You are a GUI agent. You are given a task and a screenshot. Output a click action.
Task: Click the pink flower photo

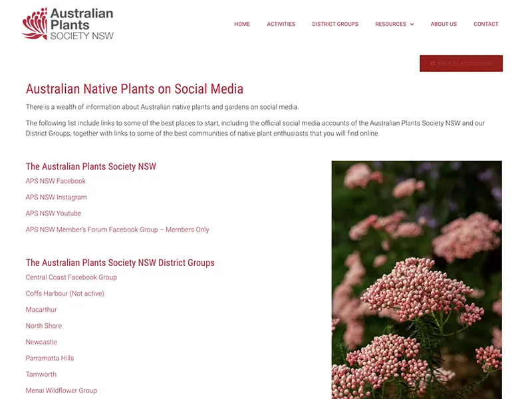[416, 279]
